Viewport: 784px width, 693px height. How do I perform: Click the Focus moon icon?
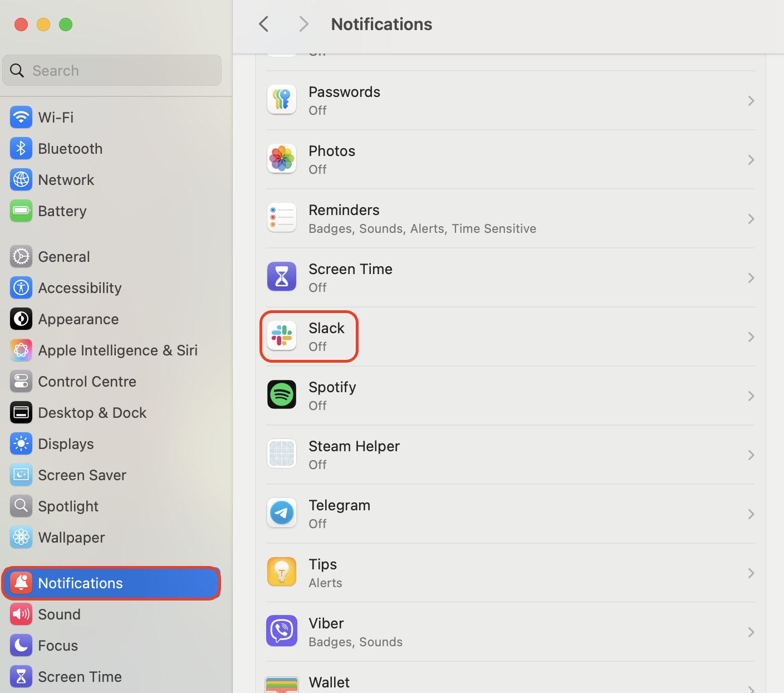21,646
